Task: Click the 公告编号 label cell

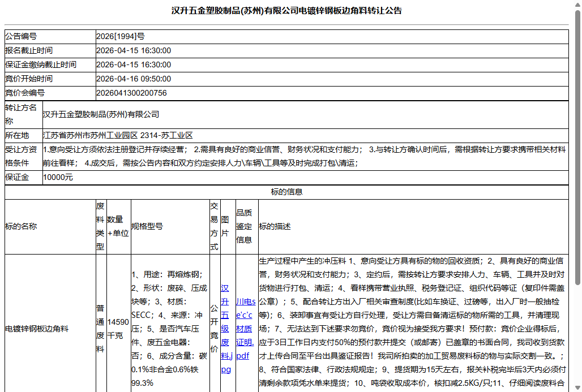Action: coord(50,36)
